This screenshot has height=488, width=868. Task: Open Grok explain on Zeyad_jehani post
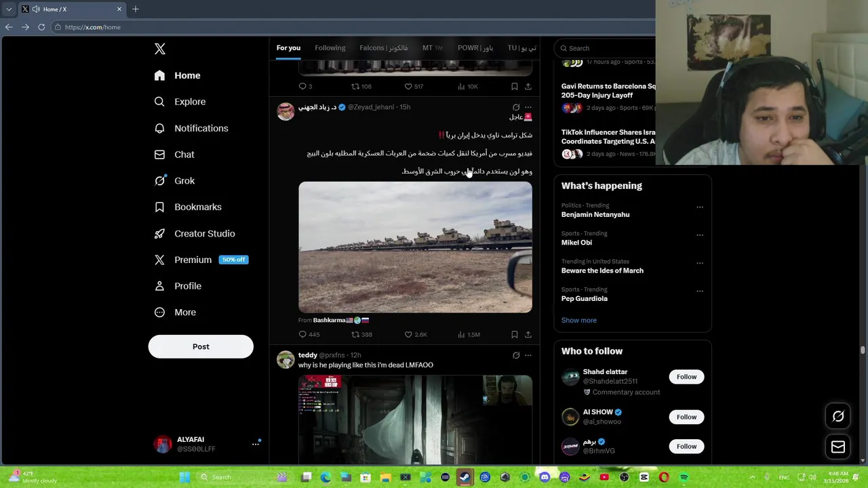click(x=516, y=107)
